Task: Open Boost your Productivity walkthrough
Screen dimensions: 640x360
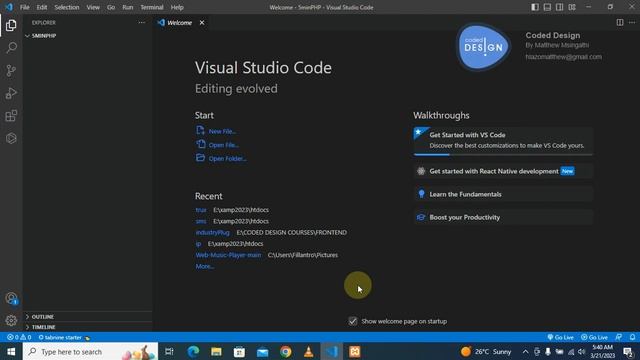Action: (x=503, y=217)
